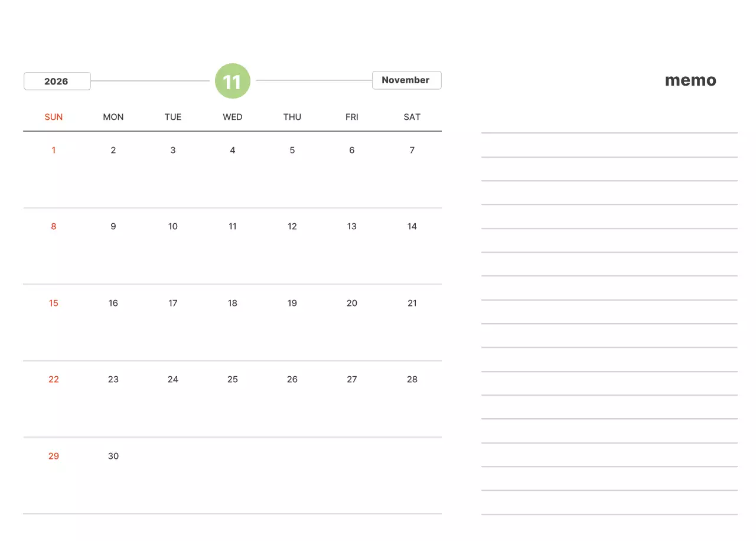Select Sunday November 1
756x541 pixels.
54,150
